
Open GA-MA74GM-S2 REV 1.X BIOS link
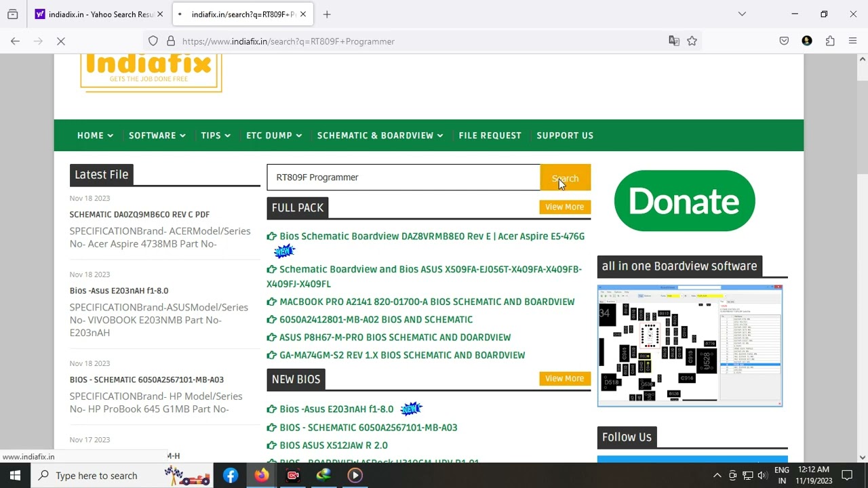(x=402, y=355)
